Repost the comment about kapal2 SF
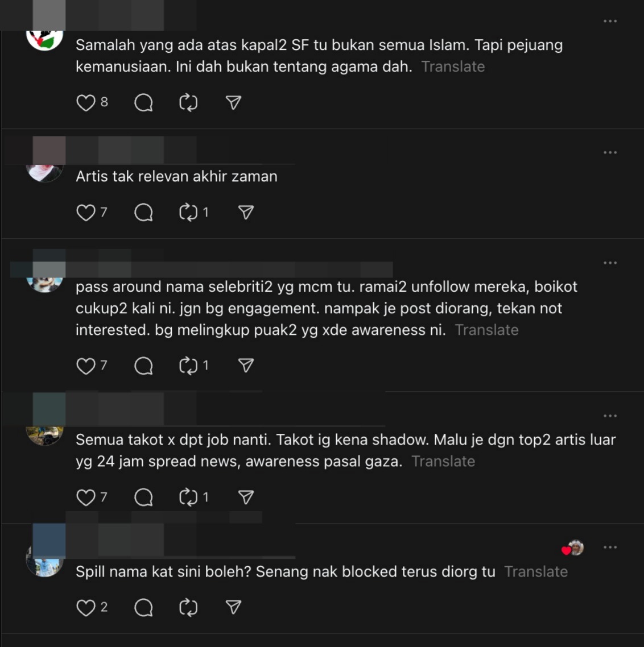The height and width of the screenshot is (647, 644). [188, 103]
